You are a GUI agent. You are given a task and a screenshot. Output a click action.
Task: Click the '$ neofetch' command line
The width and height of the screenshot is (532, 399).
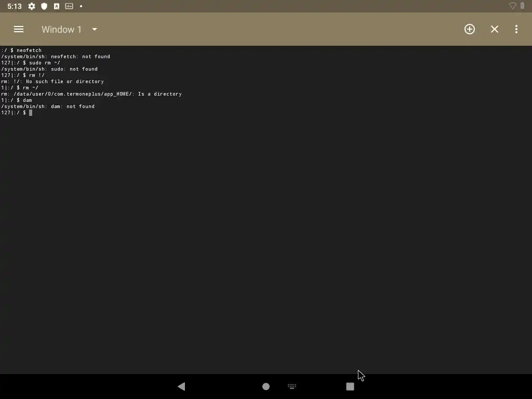point(21,50)
